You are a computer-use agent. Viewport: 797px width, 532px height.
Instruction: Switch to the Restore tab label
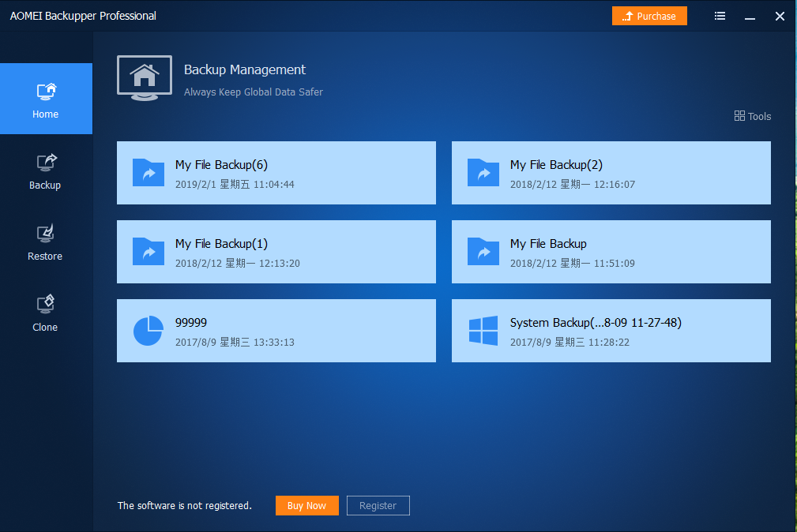click(45, 257)
